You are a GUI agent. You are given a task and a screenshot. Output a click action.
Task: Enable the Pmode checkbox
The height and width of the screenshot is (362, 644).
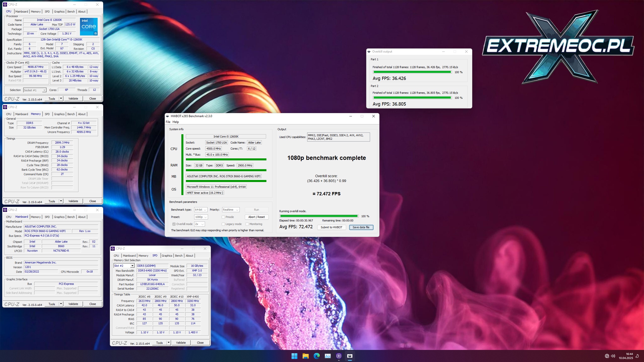tap(223, 217)
